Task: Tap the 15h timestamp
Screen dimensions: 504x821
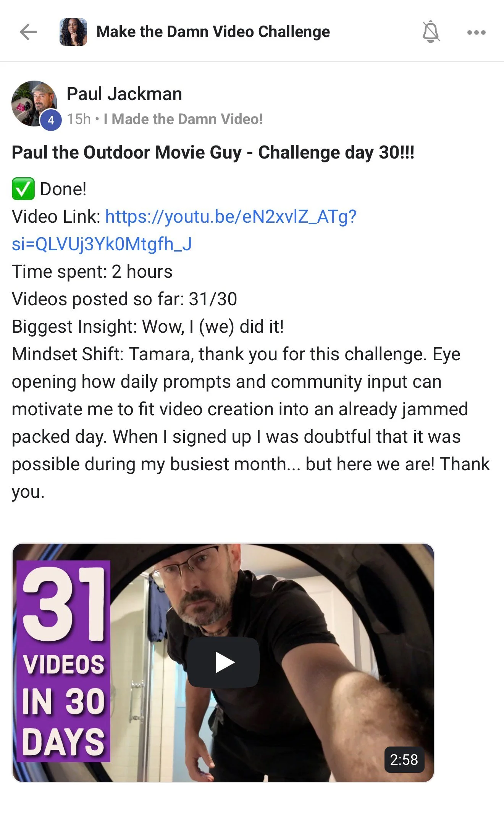Action: pos(79,119)
